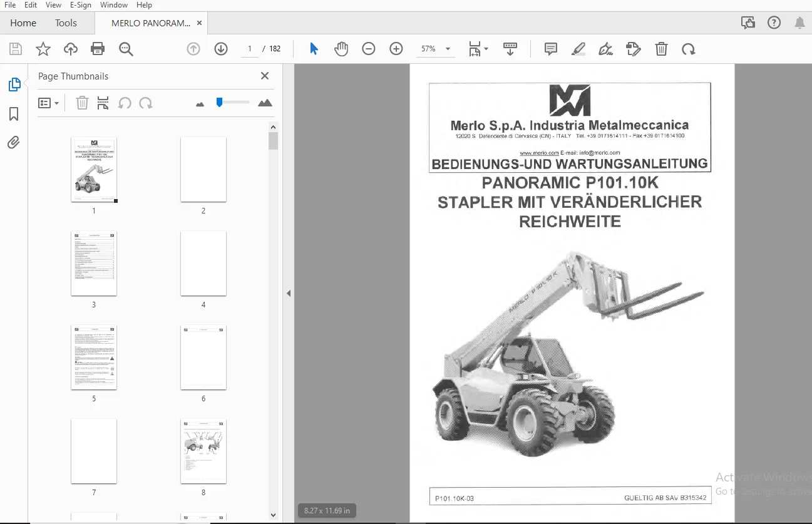Select page 2 thumbnail
Image resolution: width=812 pixels, height=524 pixels.
(203, 170)
